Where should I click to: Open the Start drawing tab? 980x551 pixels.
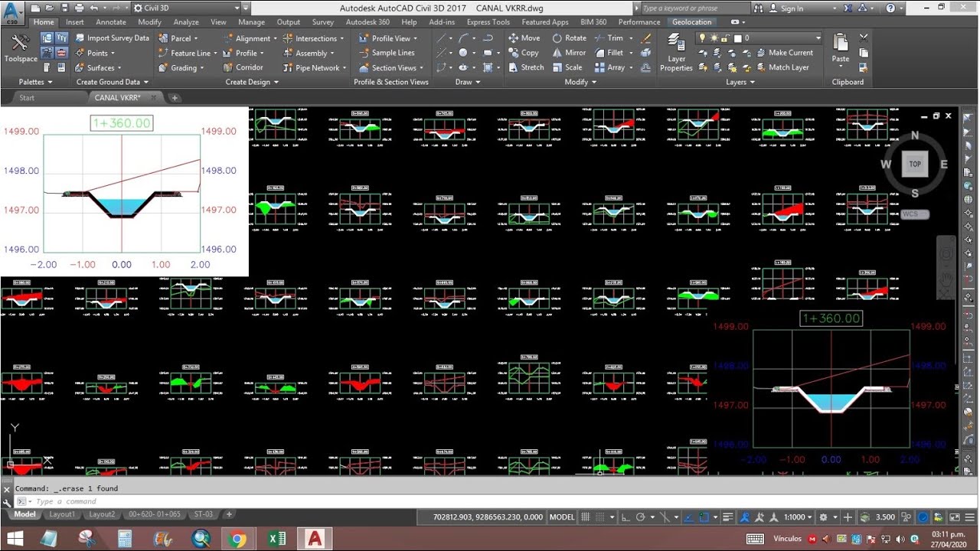27,97
